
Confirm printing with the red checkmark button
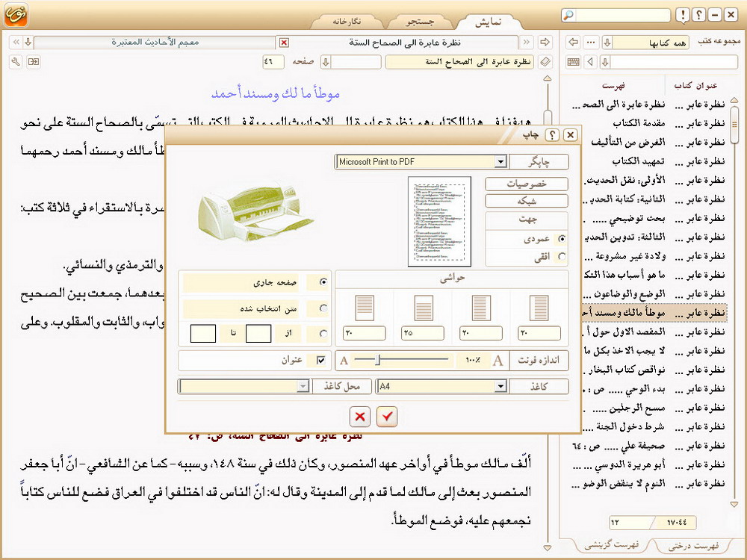click(x=386, y=417)
